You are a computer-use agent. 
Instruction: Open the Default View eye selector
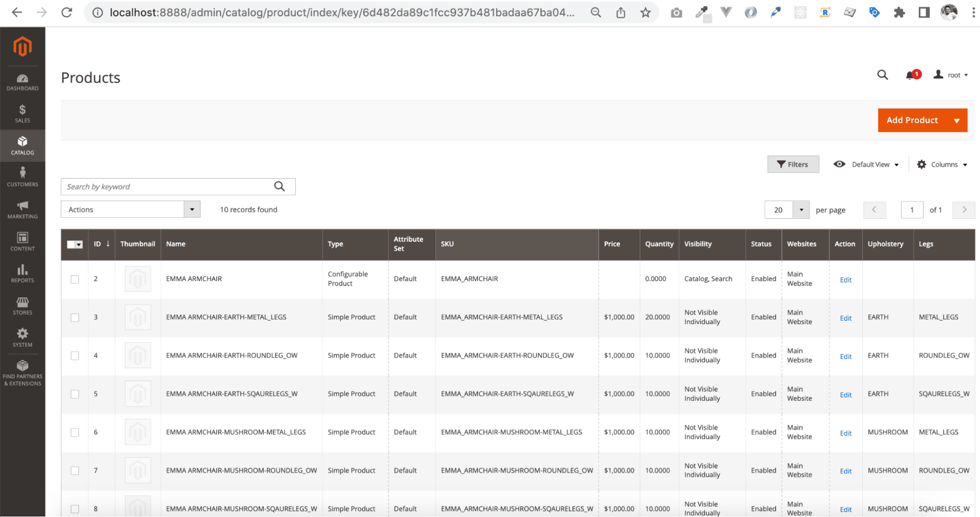pos(866,164)
